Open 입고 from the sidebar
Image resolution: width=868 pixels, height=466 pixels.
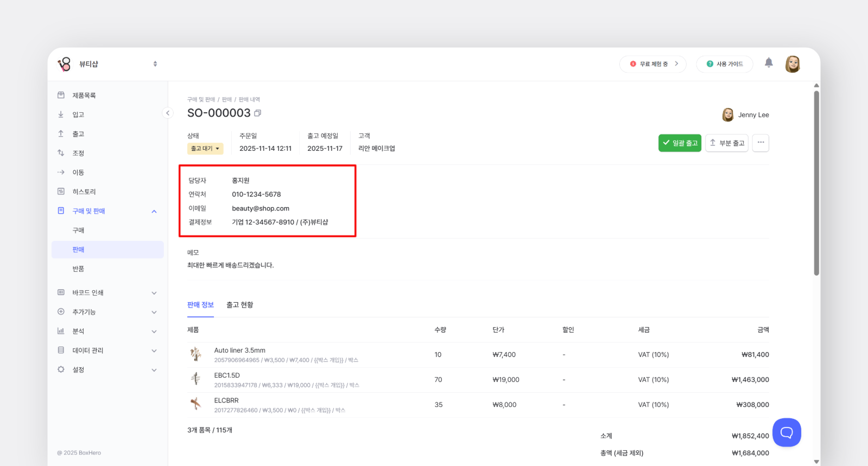click(78, 115)
